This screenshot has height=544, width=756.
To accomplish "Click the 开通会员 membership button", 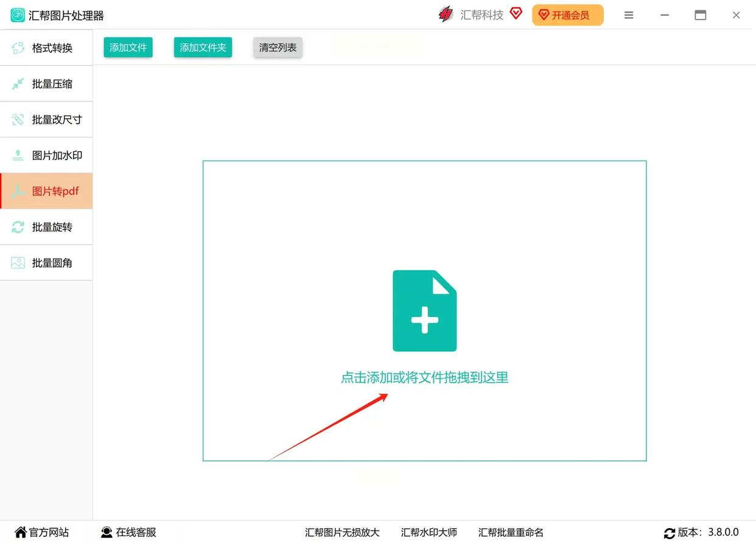I will (x=567, y=15).
